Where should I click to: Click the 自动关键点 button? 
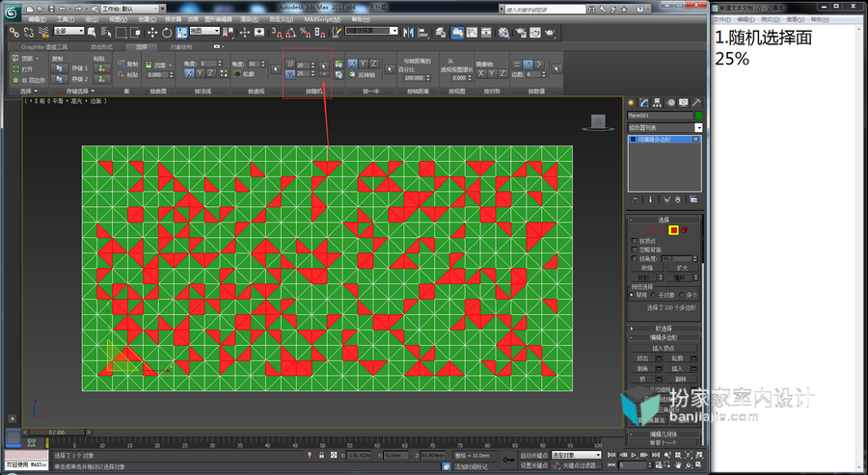534,456
